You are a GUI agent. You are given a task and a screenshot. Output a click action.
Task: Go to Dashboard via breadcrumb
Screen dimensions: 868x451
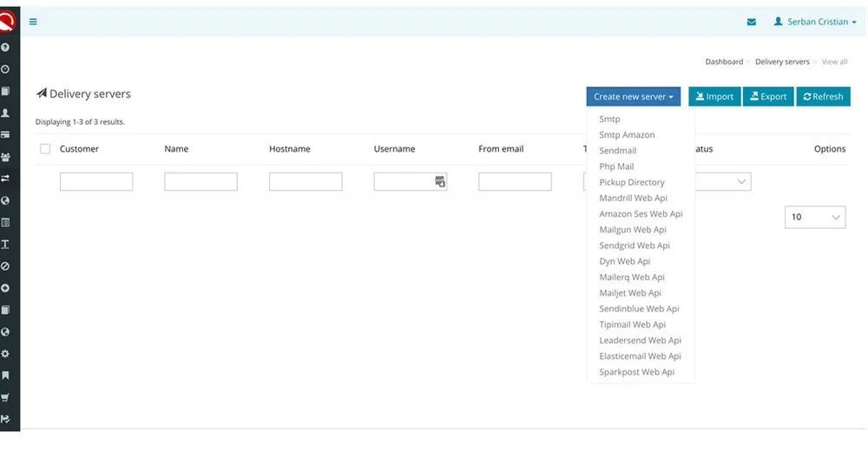724,62
